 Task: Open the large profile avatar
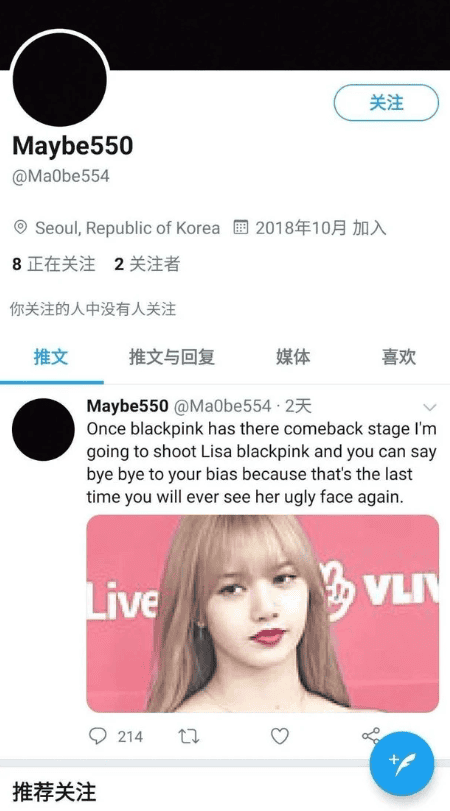[x=59, y=79]
